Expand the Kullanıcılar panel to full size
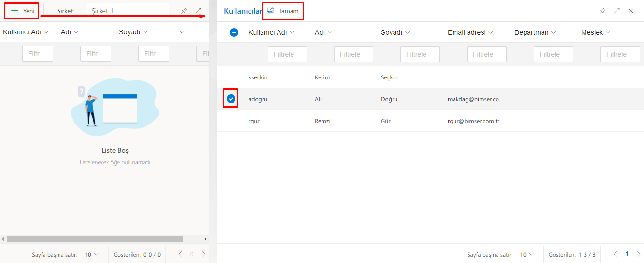The image size is (644, 263). pos(617,11)
